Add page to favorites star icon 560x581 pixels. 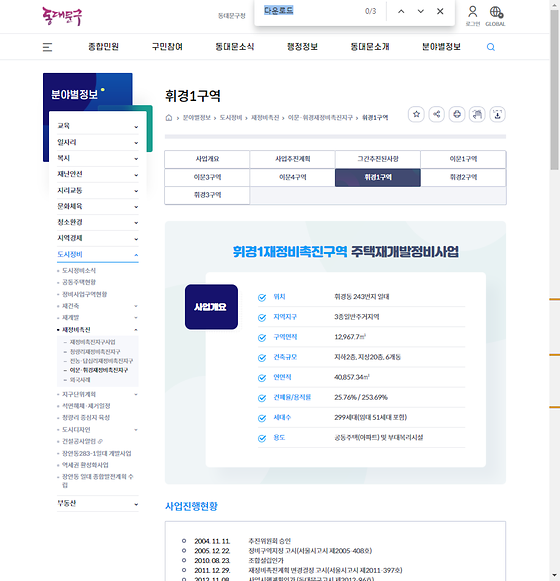(416, 114)
